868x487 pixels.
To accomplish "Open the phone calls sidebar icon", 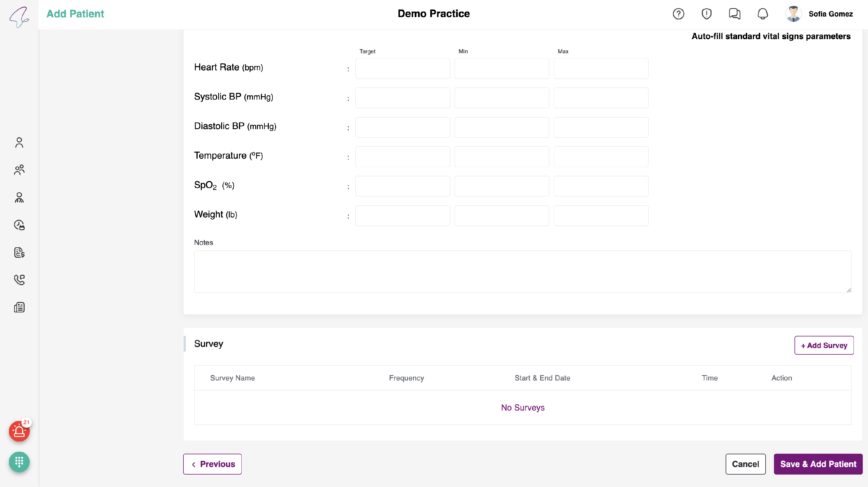I will click(x=19, y=280).
